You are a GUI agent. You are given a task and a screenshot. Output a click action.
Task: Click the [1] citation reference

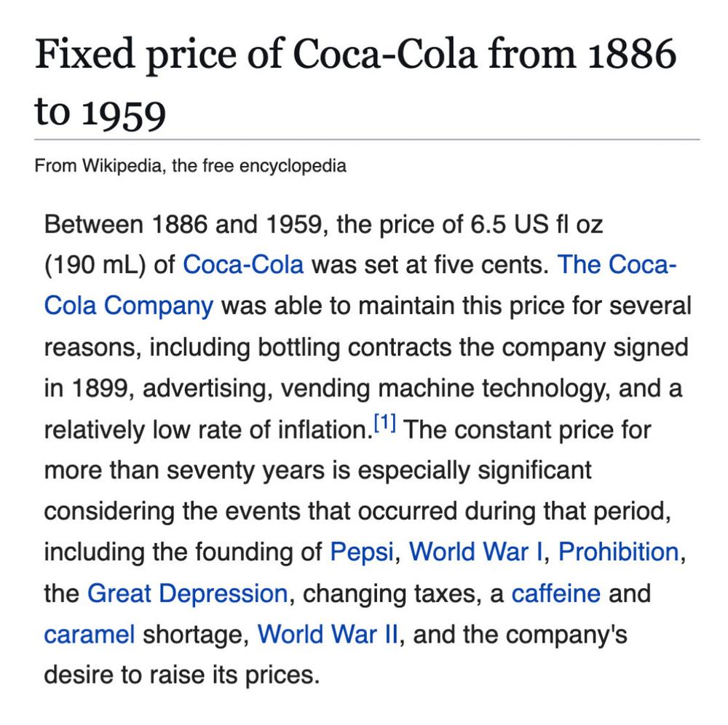385,423
